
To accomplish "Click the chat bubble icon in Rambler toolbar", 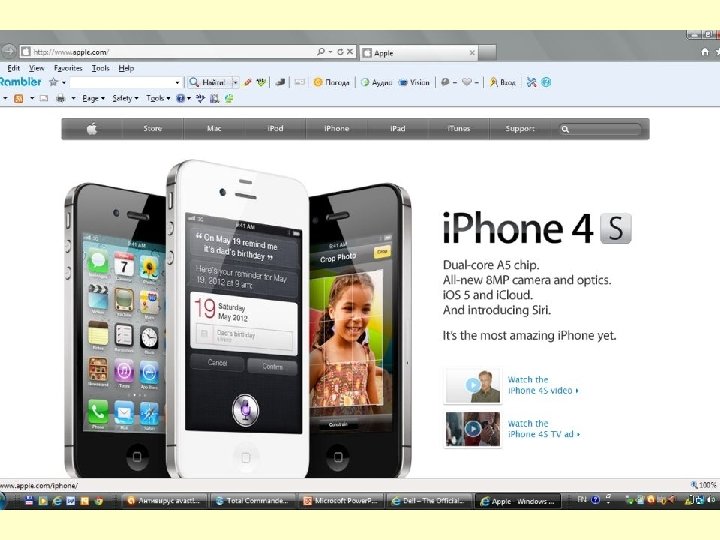I will pos(444,82).
